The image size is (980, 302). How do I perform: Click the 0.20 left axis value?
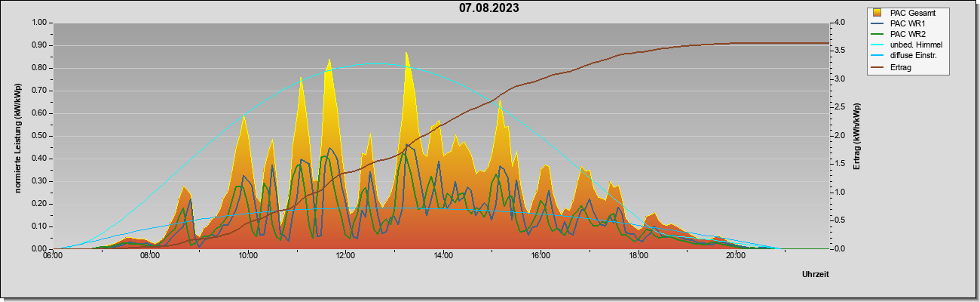point(38,204)
